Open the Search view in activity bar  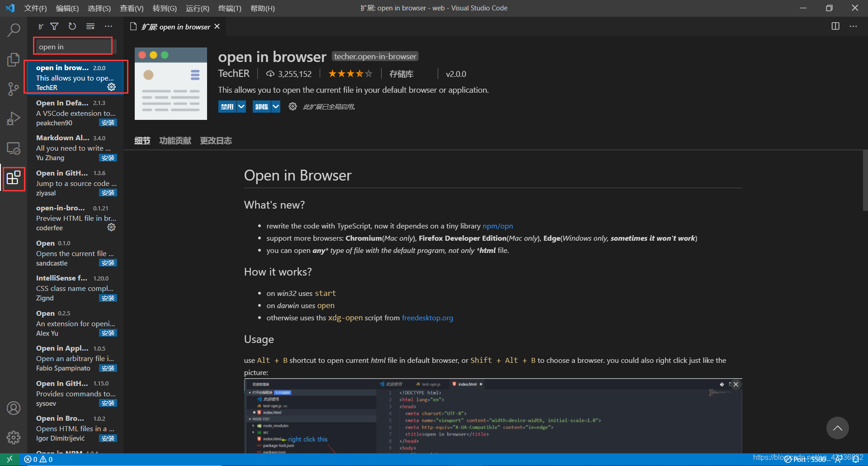pos(14,30)
